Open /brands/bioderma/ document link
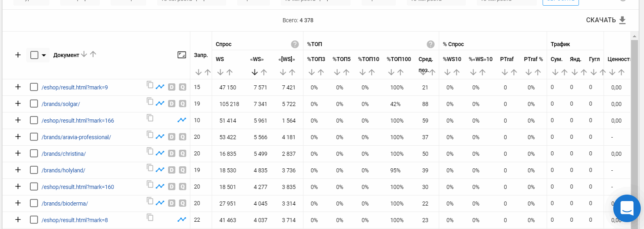The image size is (644, 229). pyautogui.click(x=65, y=204)
